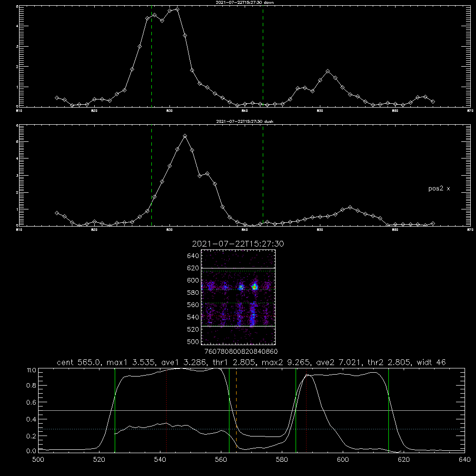The height and width of the screenshot is (476, 476).
Task: Click the green vertical line at 615 in bottom plot
Action: tap(388, 410)
